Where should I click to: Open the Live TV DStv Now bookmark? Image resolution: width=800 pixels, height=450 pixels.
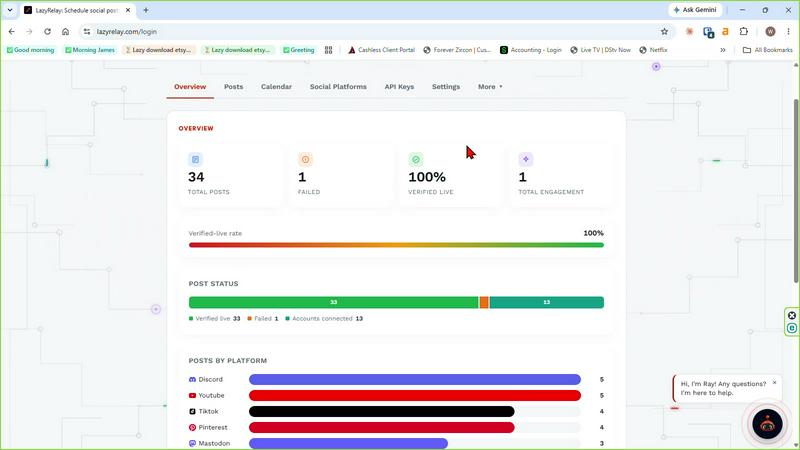click(x=601, y=50)
